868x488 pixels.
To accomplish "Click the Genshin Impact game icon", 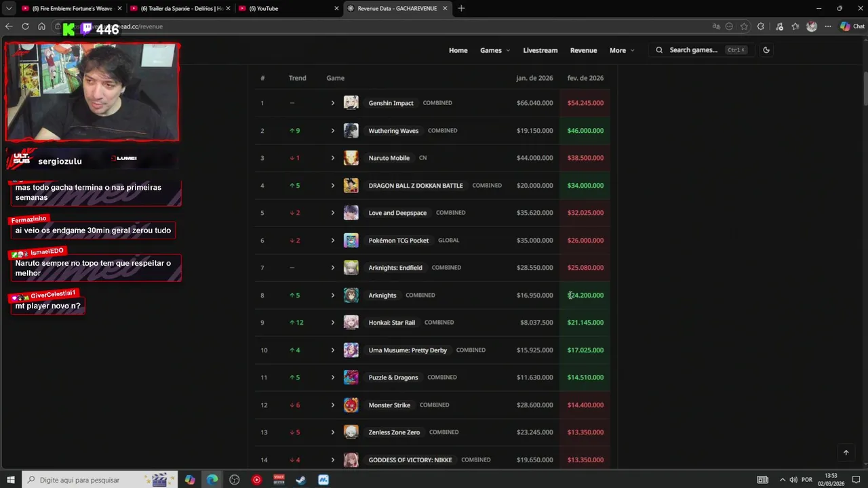I will coord(351,103).
